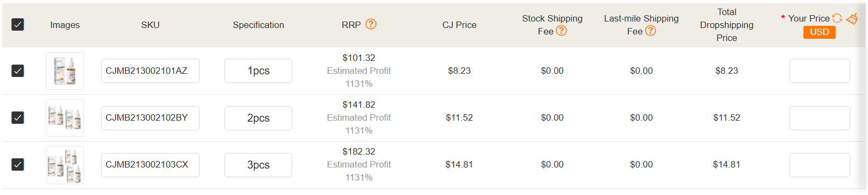Select the SKU field CJMB213002101AZ
Viewport: 868px width, 195px height.
click(150, 71)
